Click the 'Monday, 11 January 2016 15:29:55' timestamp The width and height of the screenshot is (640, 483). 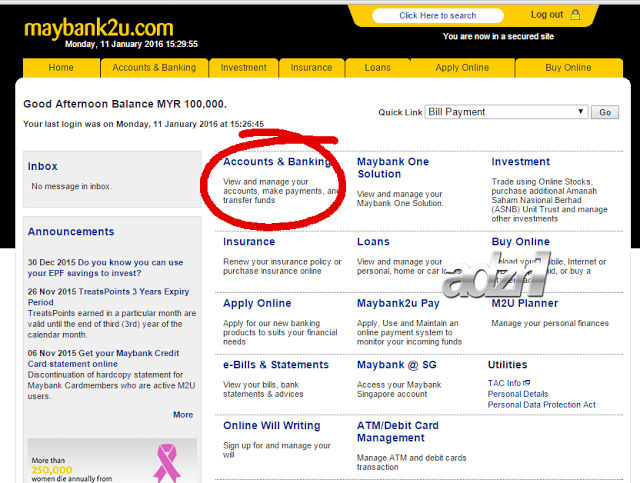(x=131, y=44)
